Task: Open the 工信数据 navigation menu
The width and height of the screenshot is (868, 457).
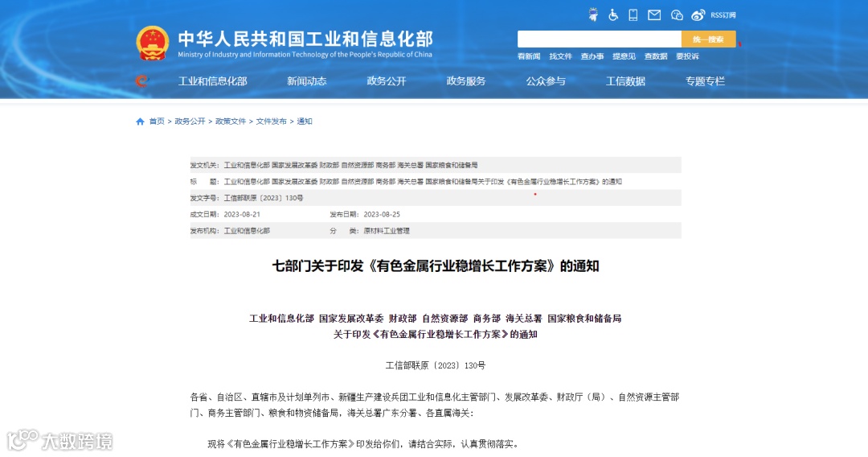Action: pyautogui.click(x=625, y=81)
